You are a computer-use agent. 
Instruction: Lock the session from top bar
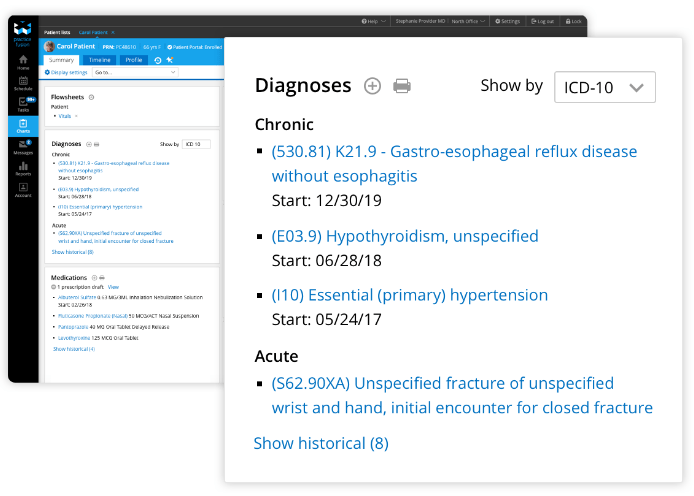(574, 20)
